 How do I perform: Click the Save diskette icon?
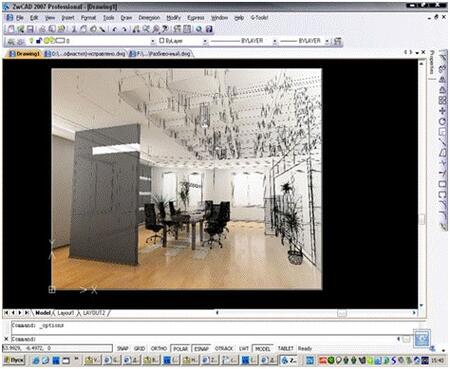click(30, 29)
